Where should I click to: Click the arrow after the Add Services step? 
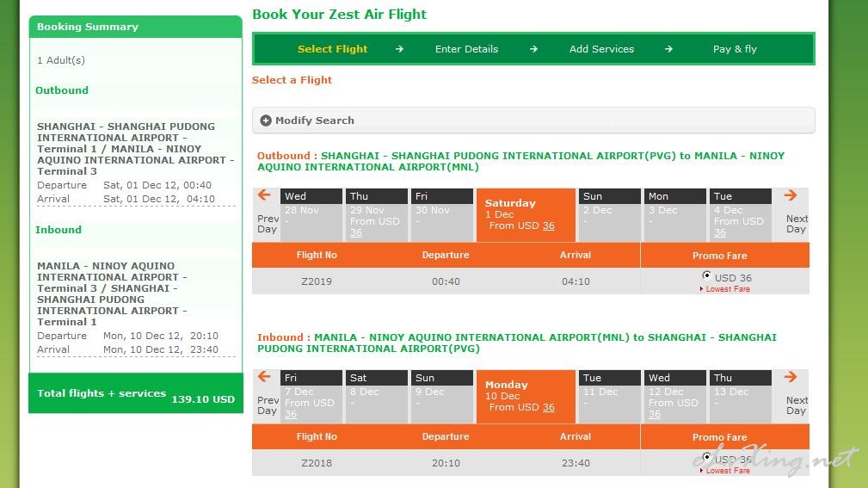pos(668,49)
